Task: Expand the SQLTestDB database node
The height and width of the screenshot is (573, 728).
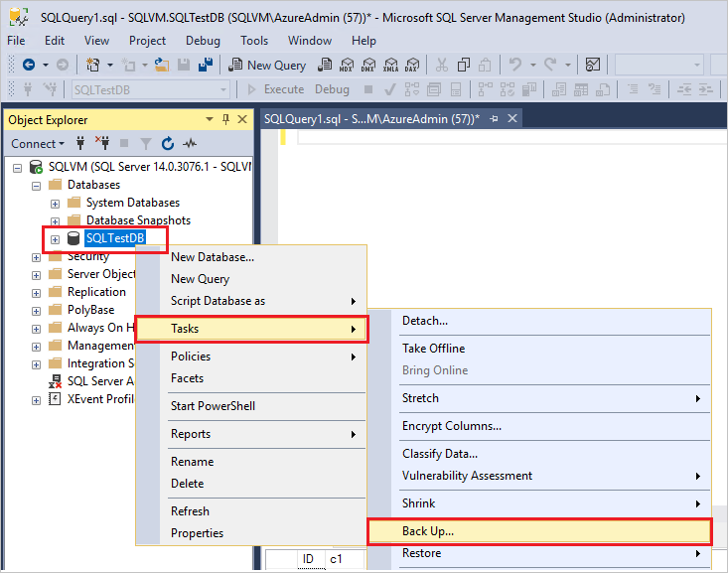Action: click(55, 239)
